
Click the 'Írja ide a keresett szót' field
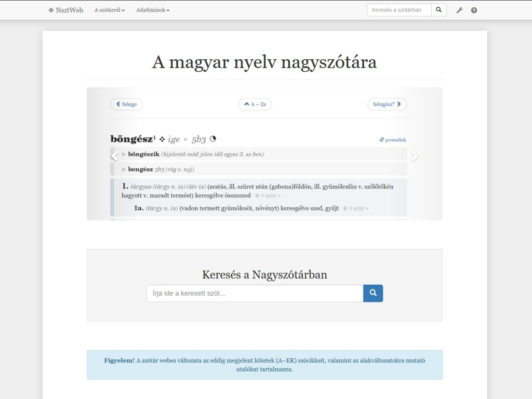click(255, 294)
